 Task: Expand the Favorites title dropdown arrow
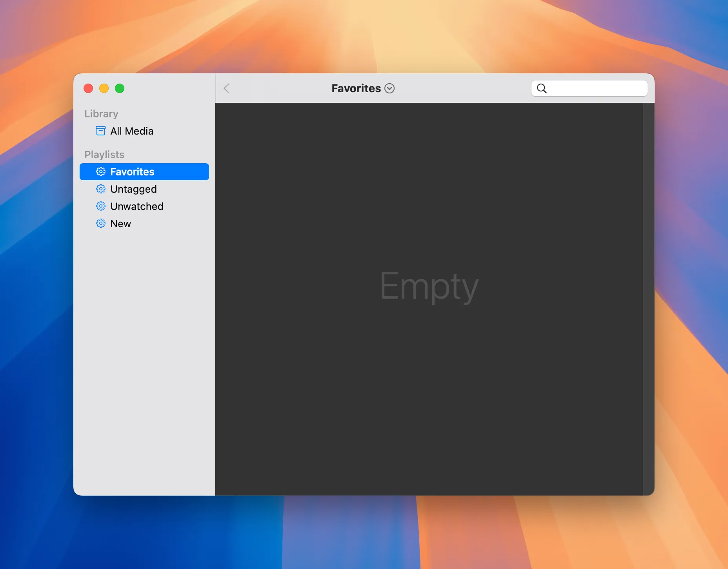[389, 89]
